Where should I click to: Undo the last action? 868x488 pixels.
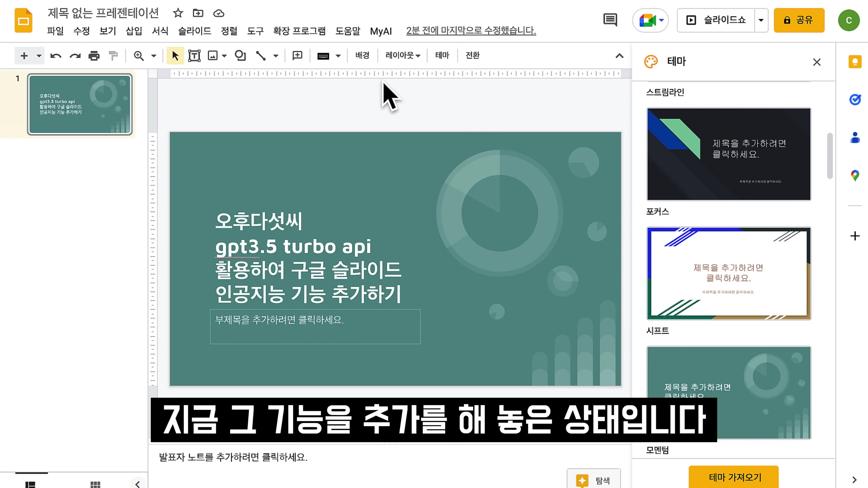[56, 56]
